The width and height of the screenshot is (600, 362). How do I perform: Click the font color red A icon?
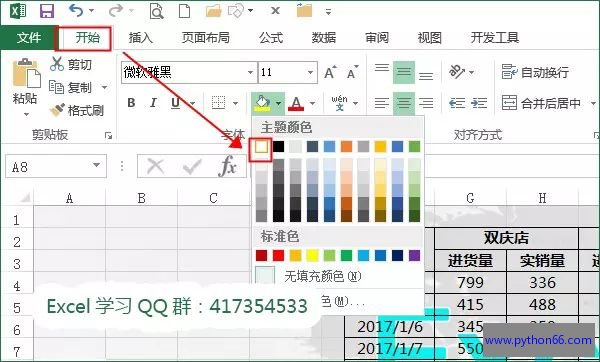296,103
